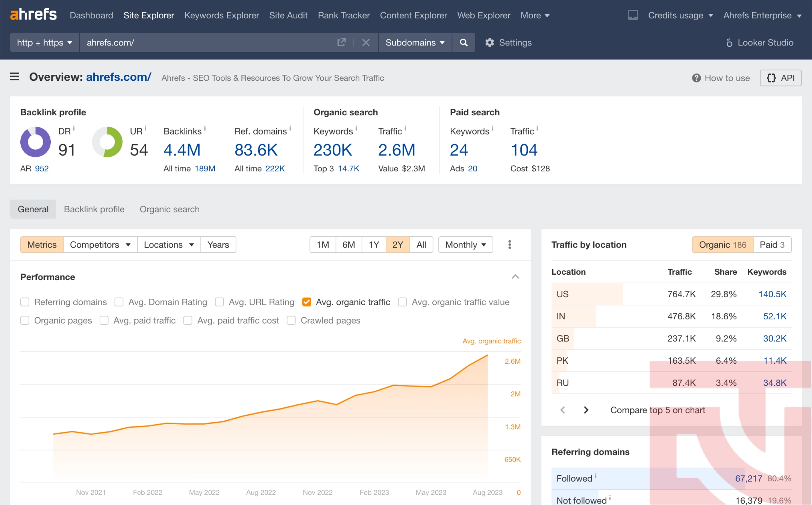Screen dimensions: 812x505
Task: Expand the More menu
Action: point(535,15)
